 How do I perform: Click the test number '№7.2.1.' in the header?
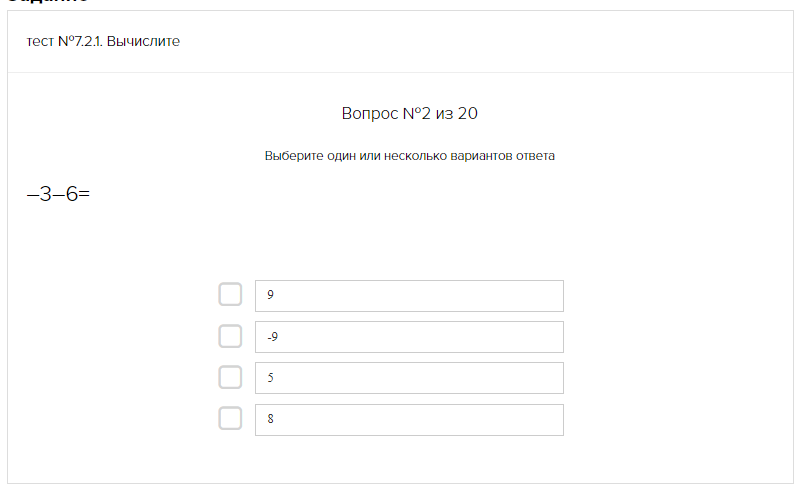click(80, 42)
